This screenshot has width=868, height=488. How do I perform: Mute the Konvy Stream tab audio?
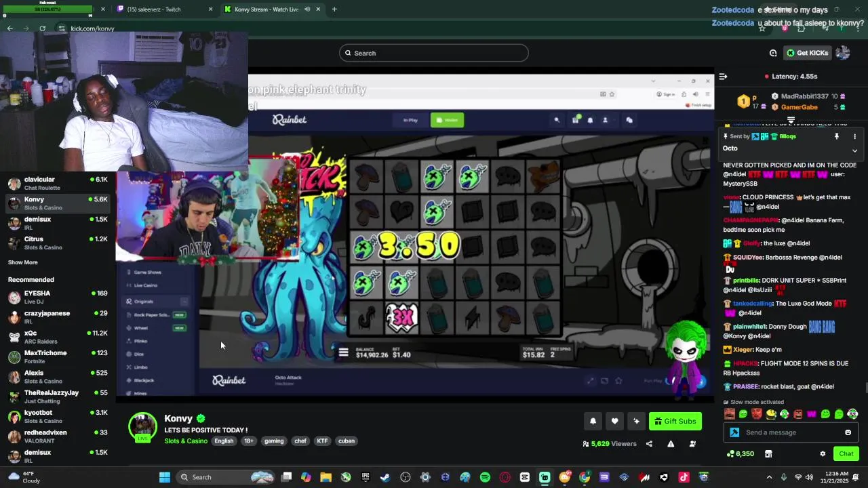pos(307,9)
